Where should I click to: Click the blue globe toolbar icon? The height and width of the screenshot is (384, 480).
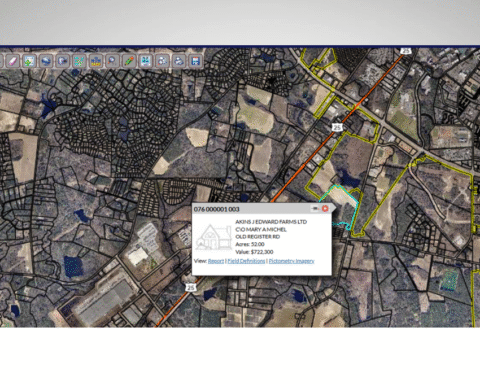pyautogui.click(x=46, y=61)
